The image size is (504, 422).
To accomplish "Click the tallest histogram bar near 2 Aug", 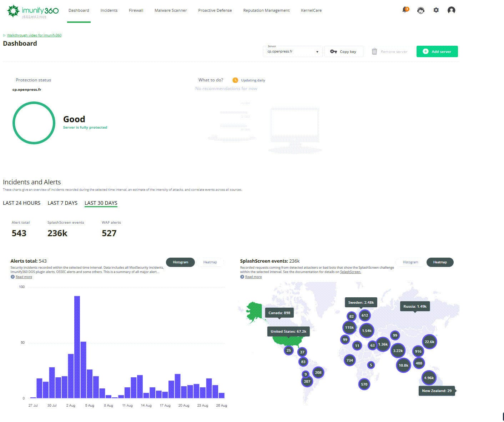I will pos(77,347).
